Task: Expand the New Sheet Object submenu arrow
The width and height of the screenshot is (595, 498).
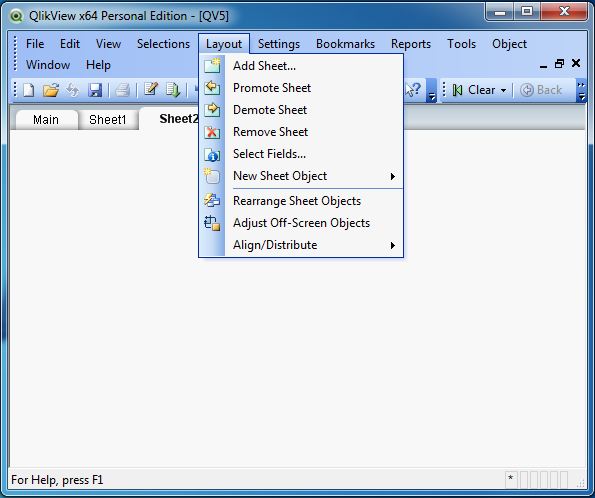Action: 393,177
